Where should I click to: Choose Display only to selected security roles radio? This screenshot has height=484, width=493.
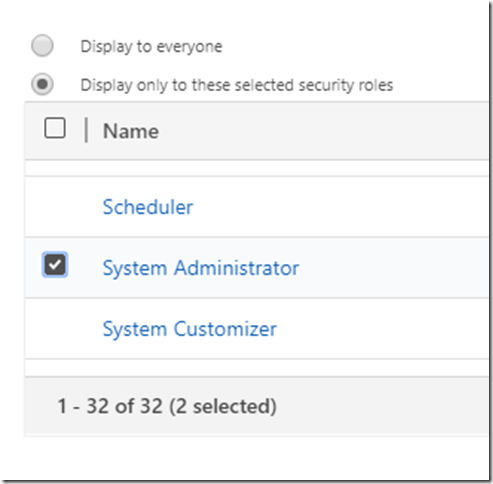click(42, 84)
